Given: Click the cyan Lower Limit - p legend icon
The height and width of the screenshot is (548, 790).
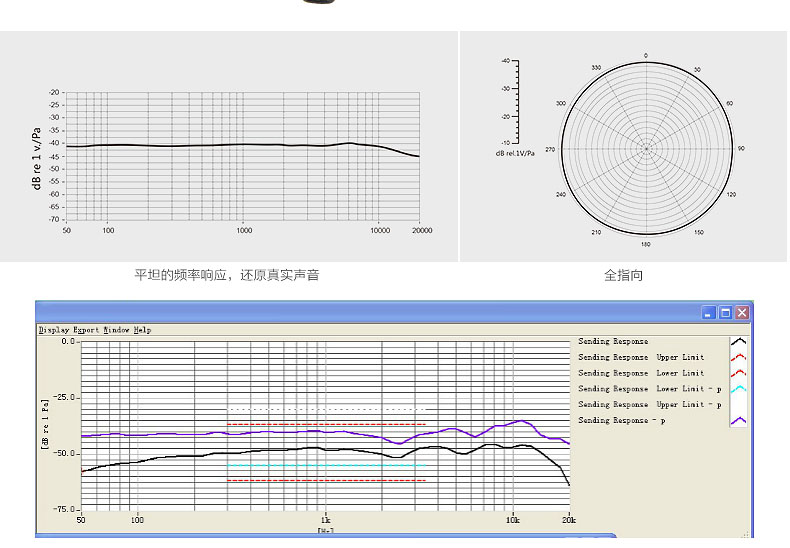Looking at the screenshot, I should coord(739,389).
